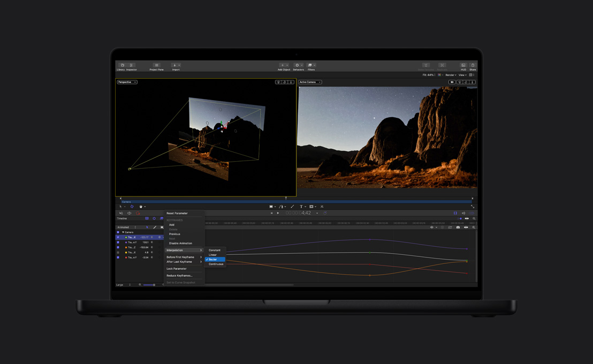Click the Filters icon

pyautogui.click(x=310, y=65)
